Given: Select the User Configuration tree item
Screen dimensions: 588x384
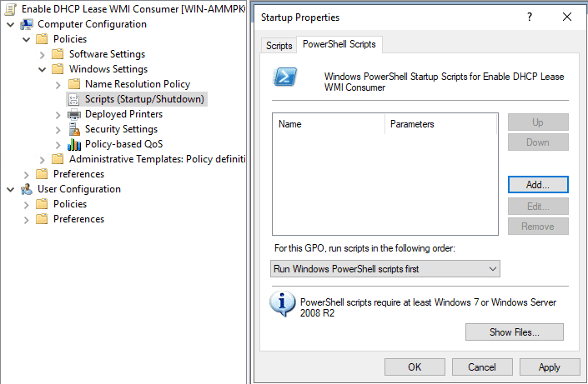Looking at the screenshot, I should tap(79, 189).
